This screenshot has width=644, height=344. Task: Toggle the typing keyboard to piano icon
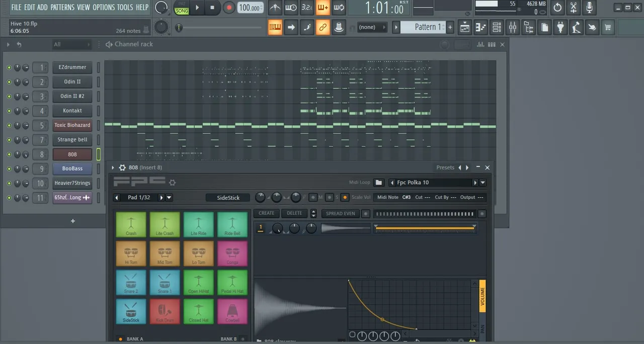(275, 27)
